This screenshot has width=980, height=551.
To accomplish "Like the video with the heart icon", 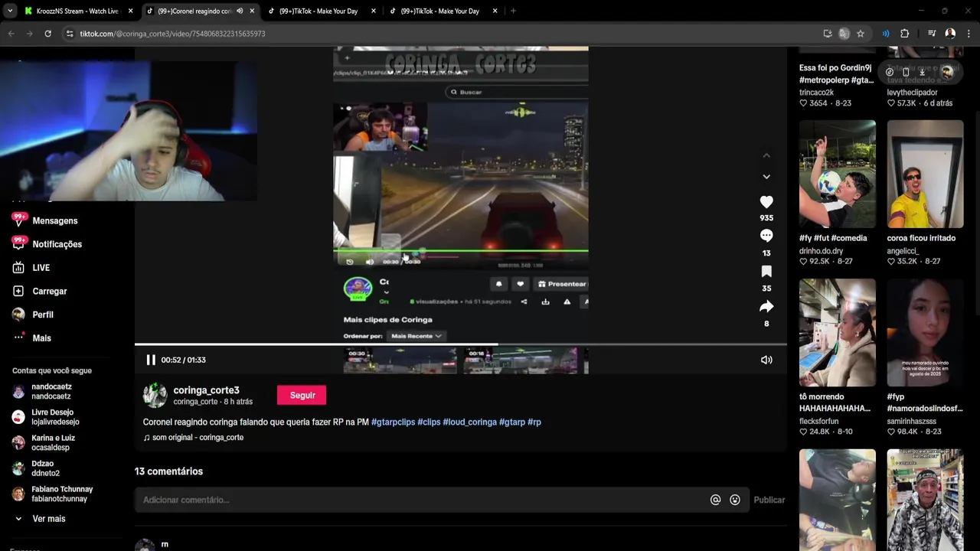I will (x=766, y=202).
